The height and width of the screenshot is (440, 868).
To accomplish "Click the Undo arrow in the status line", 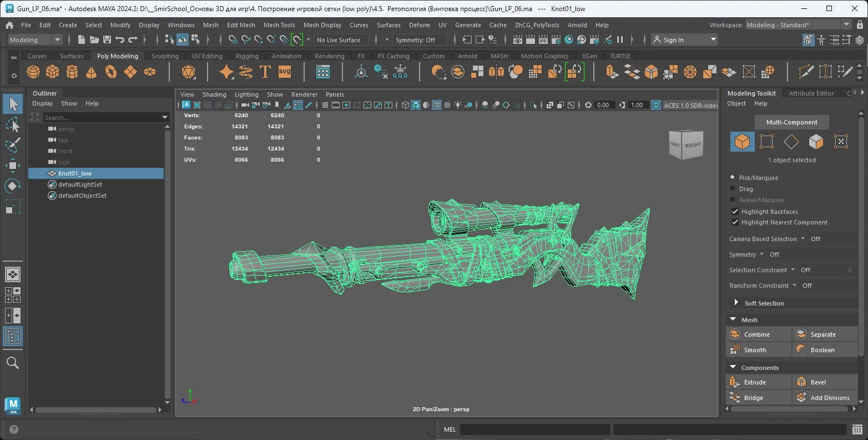I will tap(119, 39).
